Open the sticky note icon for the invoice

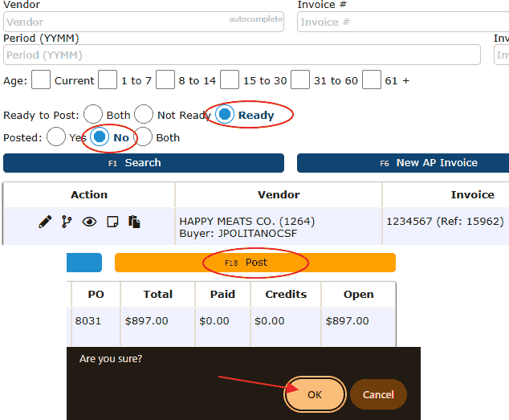[112, 222]
